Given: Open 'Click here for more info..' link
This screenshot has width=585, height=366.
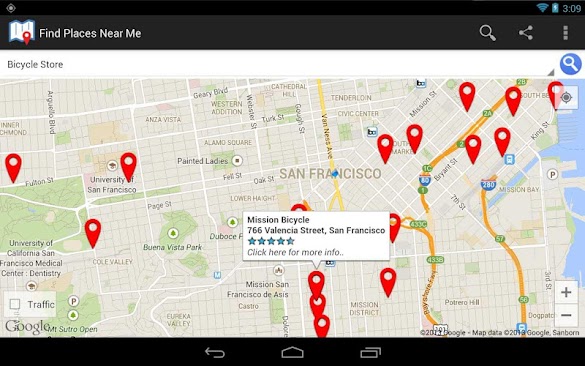Looking at the screenshot, I should coord(295,252).
